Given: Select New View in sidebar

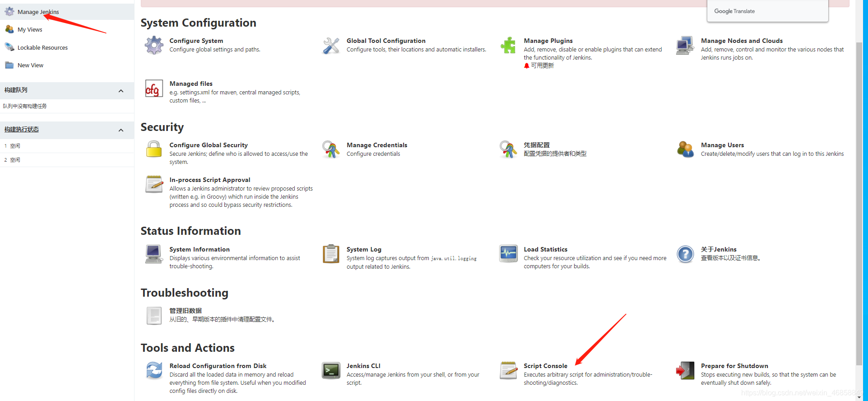Looking at the screenshot, I should (30, 65).
